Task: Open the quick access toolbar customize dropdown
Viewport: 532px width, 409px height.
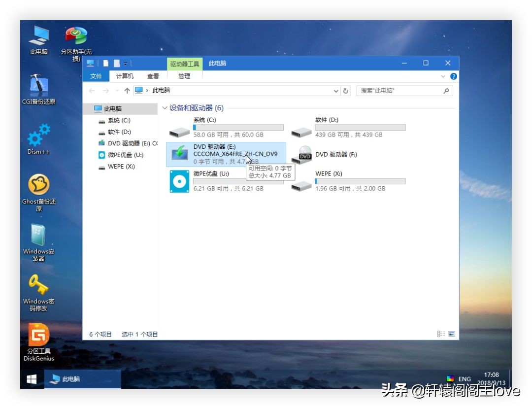Action: [126, 63]
